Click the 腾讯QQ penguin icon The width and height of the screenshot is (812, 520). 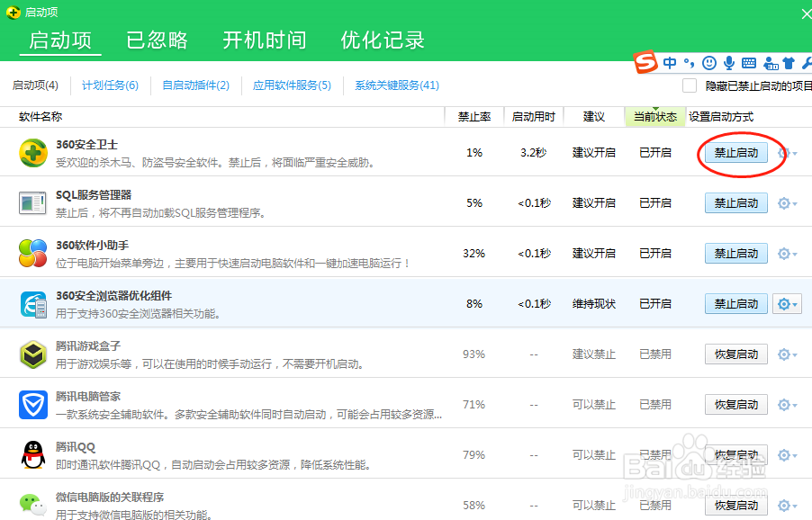[x=33, y=455]
